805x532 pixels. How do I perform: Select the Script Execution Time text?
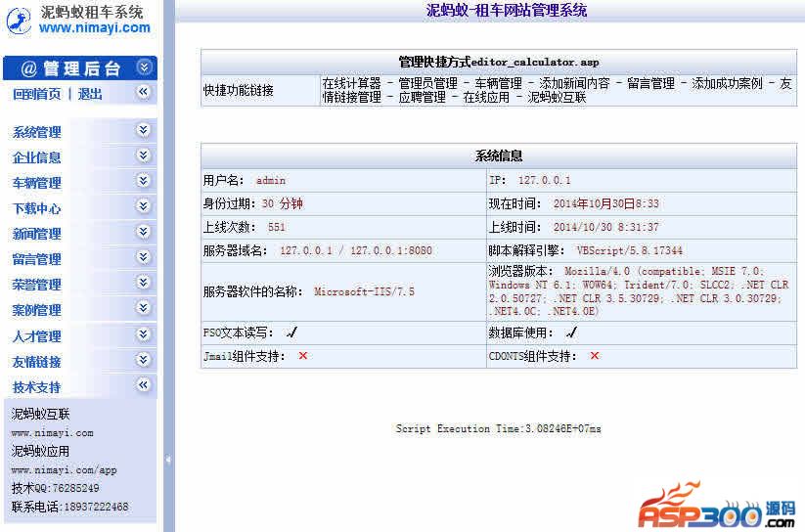(x=498, y=428)
